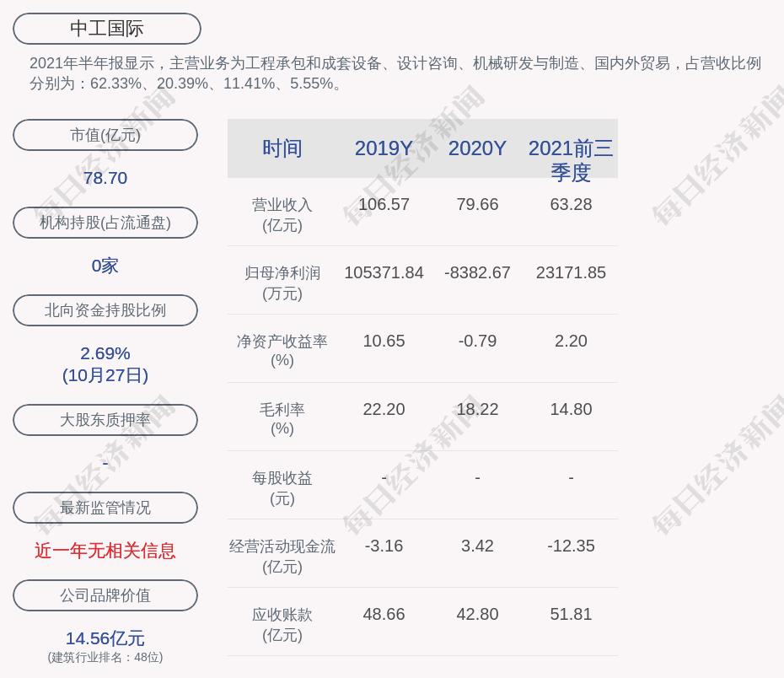The height and width of the screenshot is (678, 784).
Task: Click the red 近一年无相关信息 text
Action: 105,551
